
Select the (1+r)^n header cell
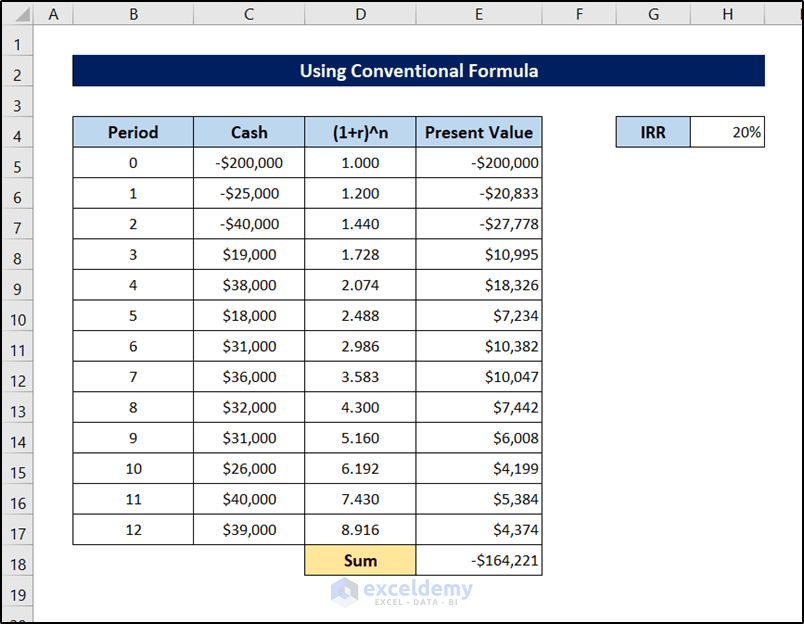click(360, 132)
